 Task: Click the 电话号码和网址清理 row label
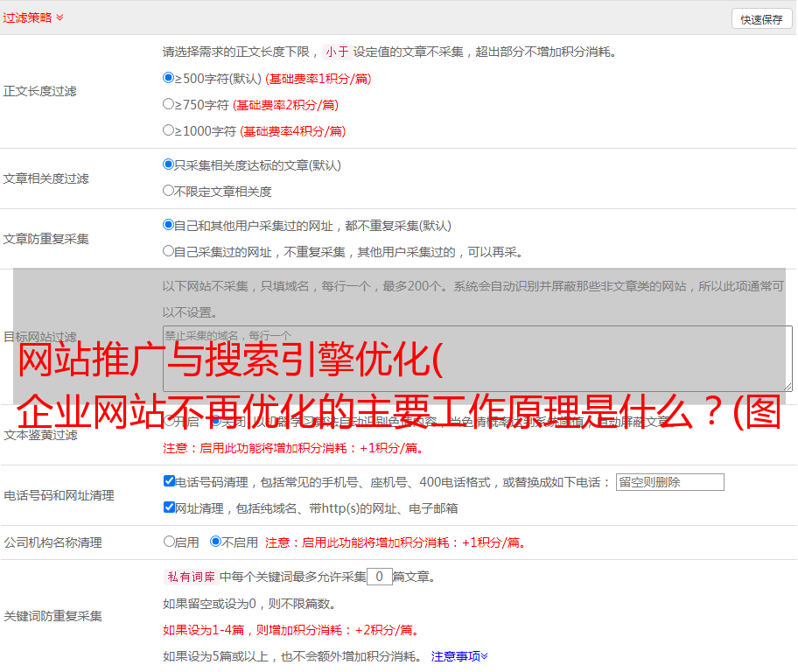(x=59, y=495)
